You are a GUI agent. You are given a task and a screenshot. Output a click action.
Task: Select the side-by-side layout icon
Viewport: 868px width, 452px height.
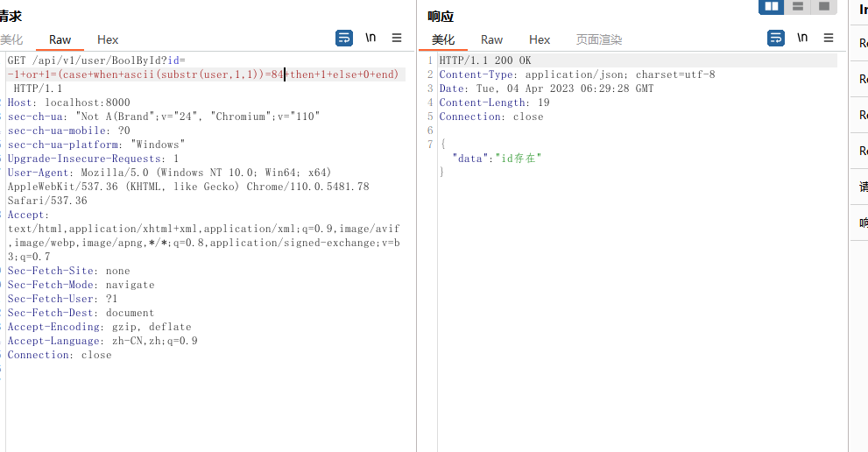pos(771,7)
